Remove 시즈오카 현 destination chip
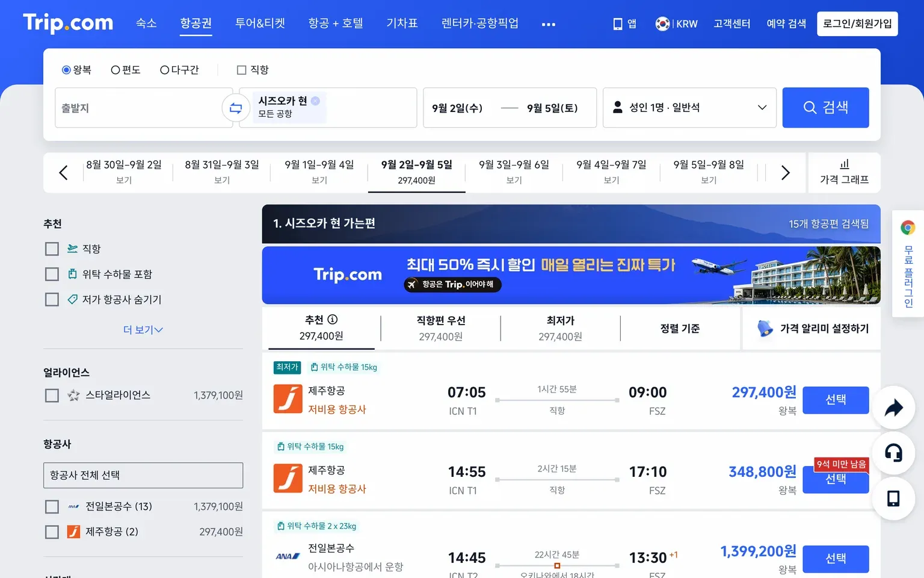The image size is (924, 578). coord(315,101)
